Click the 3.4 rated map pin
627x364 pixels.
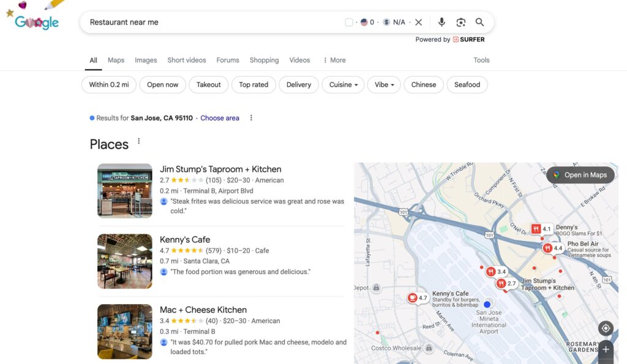[496, 272]
